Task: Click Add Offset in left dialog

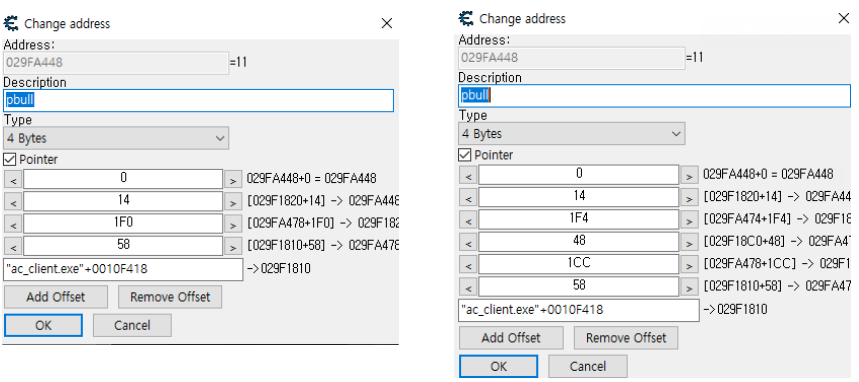Action: [x=55, y=297]
